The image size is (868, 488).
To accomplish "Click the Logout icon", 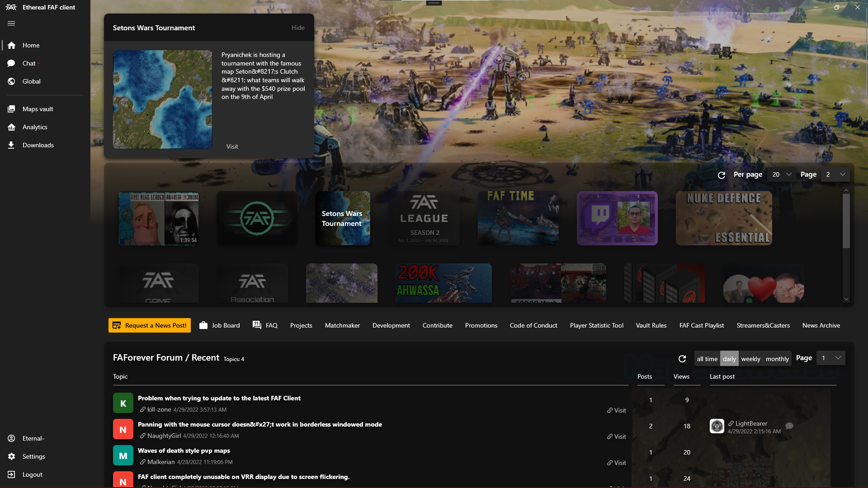I will [11, 474].
